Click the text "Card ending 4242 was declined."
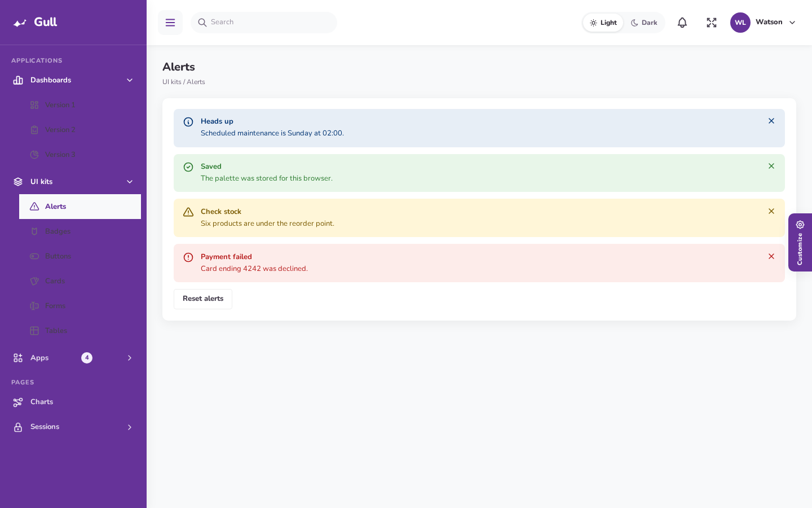 254,269
